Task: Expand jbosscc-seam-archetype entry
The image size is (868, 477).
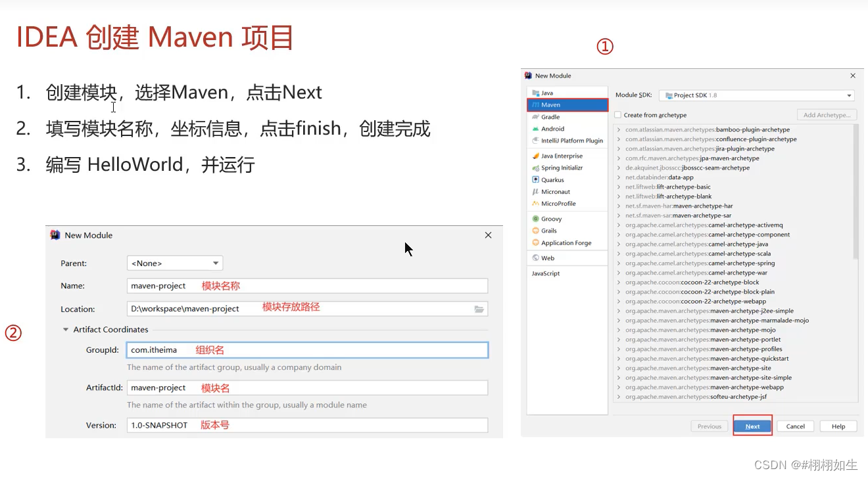Action: [x=619, y=168]
